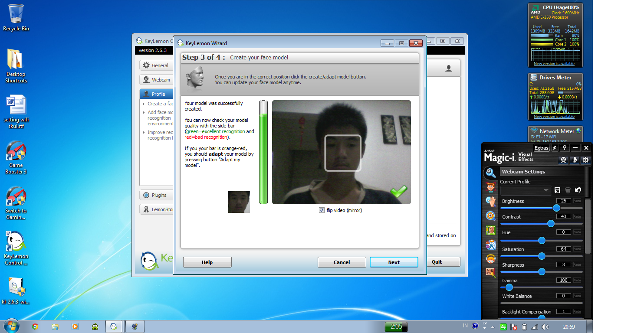Click the profile user icon in KeyLemon Control window
644x333 pixels.
tap(449, 68)
